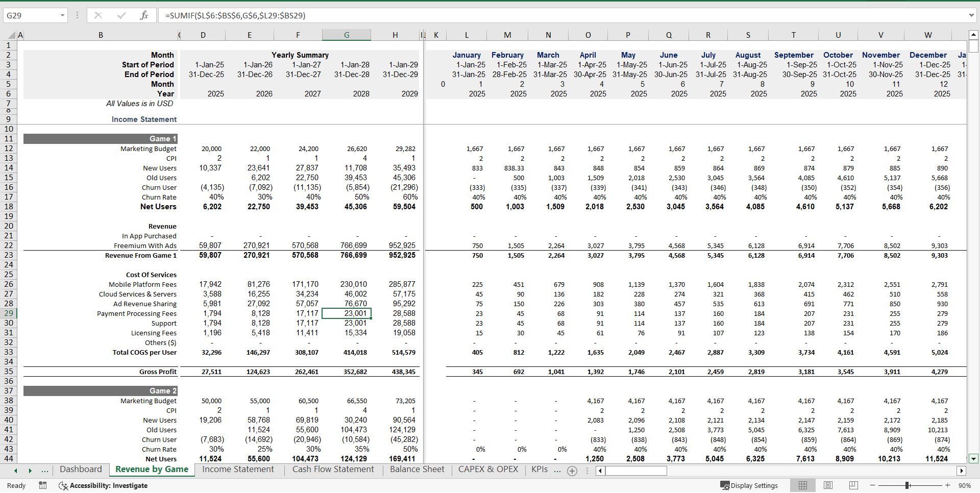Switch to Page Layout view icon
The image size is (980, 493).
828,485
